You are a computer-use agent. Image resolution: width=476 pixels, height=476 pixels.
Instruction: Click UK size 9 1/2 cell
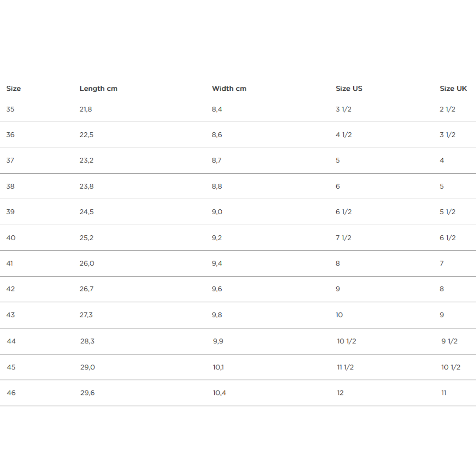(x=450, y=341)
